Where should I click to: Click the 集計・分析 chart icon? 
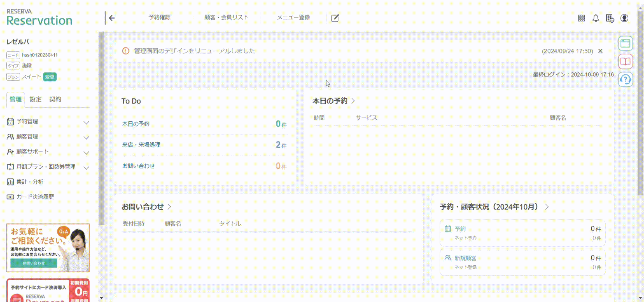coord(10,182)
